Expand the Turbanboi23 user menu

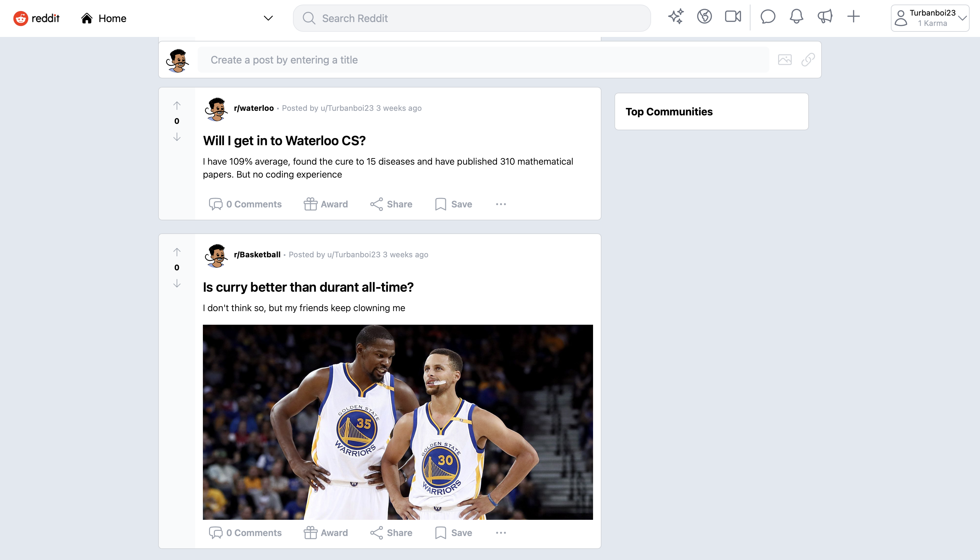coord(930,18)
